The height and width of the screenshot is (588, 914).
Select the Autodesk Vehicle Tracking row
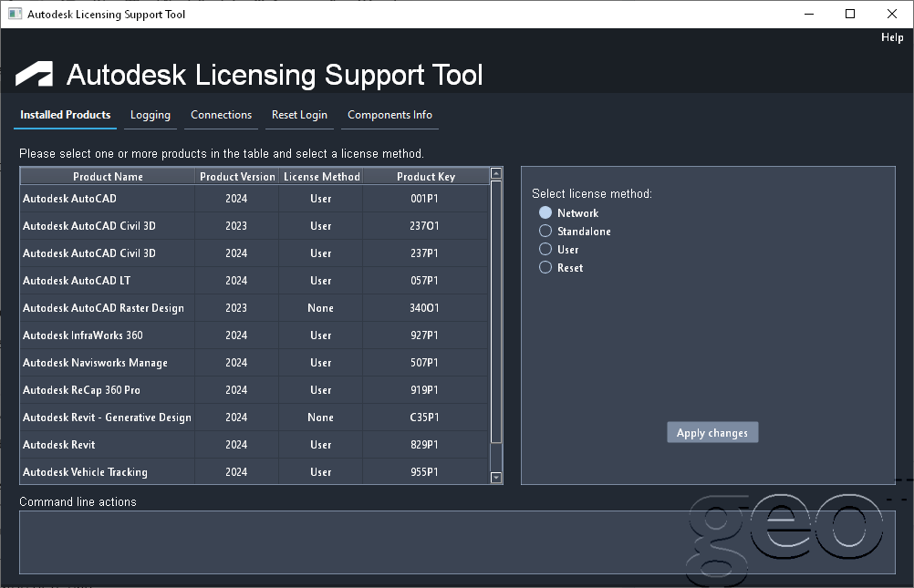point(254,472)
